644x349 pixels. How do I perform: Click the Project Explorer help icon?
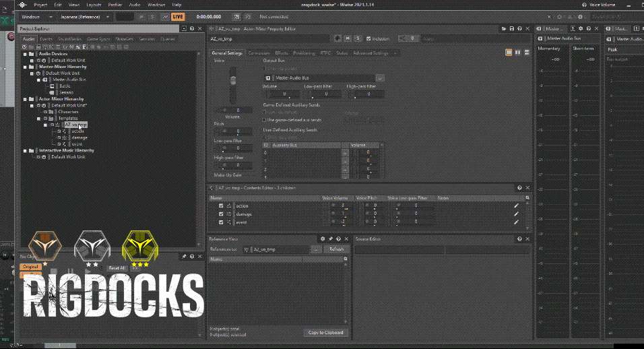tap(192, 29)
